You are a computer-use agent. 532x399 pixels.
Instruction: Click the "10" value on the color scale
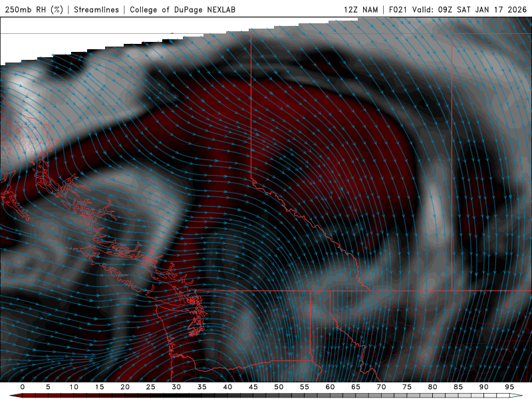coord(74,387)
